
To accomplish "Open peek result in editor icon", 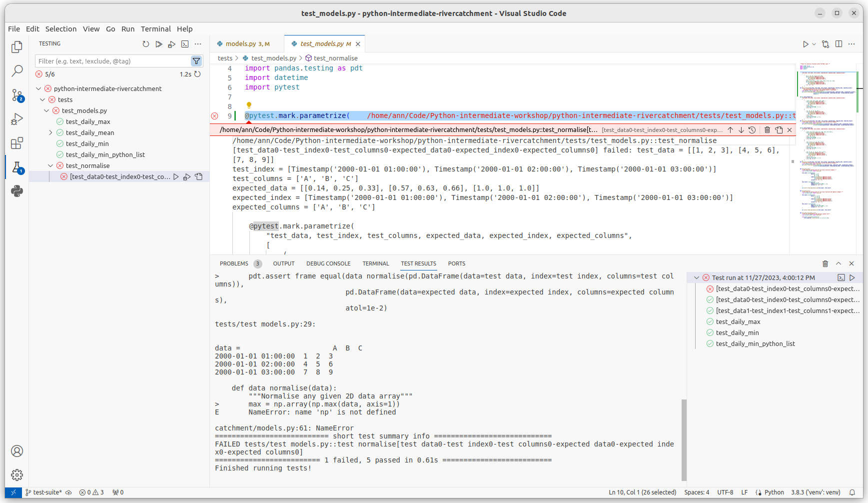I will (779, 130).
